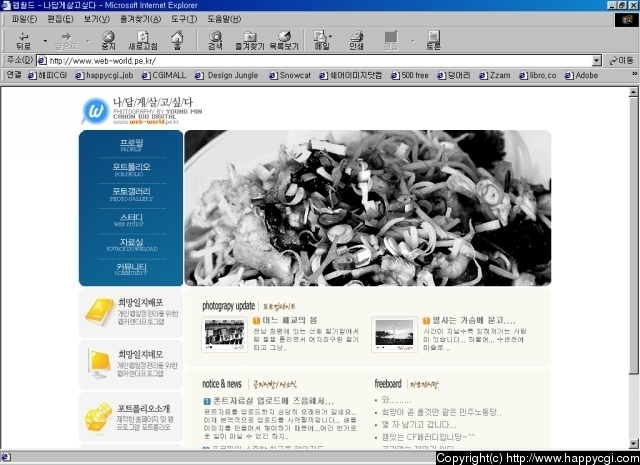
Task: Open the Adobe favorite link
Action: tap(582, 75)
